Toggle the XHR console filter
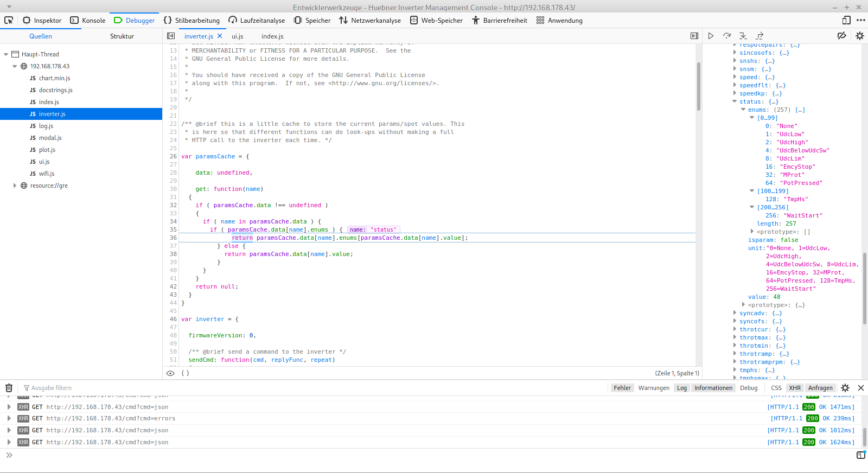Screen dimensions: 868x473 coord(795,388)
